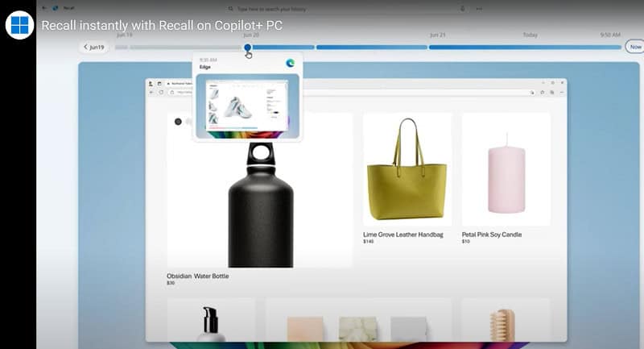Open 'Obsidian Water Bottle' product name
644x349 pixels.
coord(197,276)
